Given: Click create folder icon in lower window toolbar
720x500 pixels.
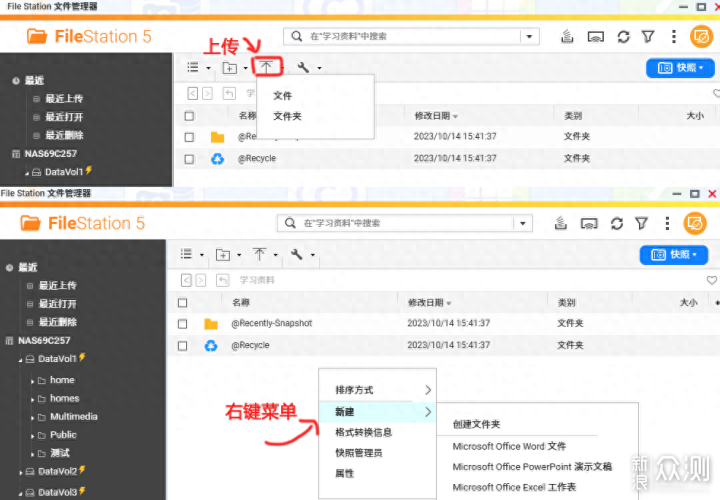Looking at the screenshot, I should coord(223,254).
